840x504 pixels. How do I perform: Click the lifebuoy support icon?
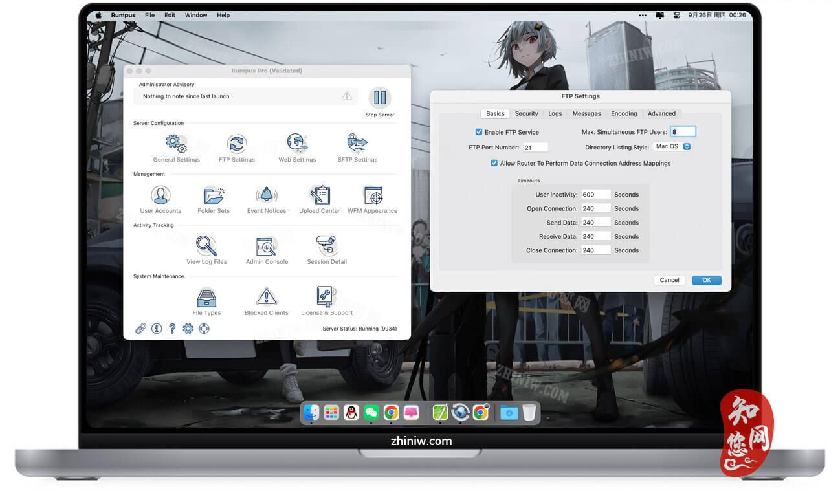coord(204,329)
